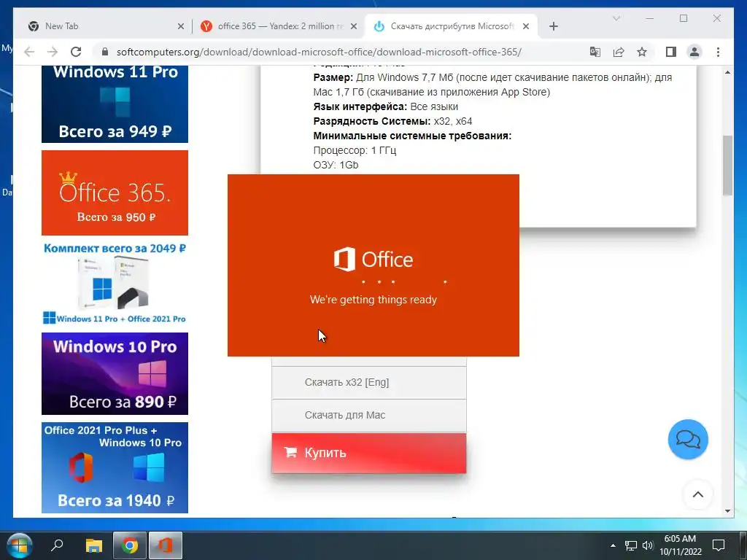Switch to office 365 Yandex search tab
The height and width of the screenshot is (560, 747).
[x=279, y=26]
